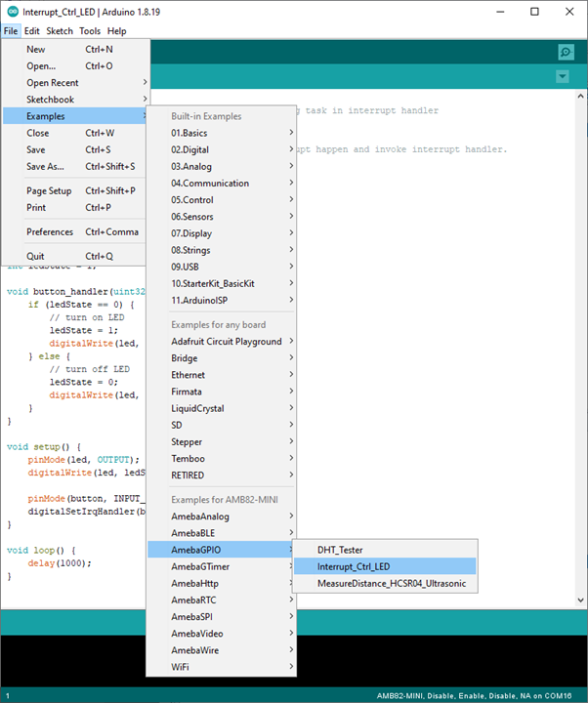
Task: Open MeasureDistance_HCSR04_Ultrasonic example
Action: point(392,583)
